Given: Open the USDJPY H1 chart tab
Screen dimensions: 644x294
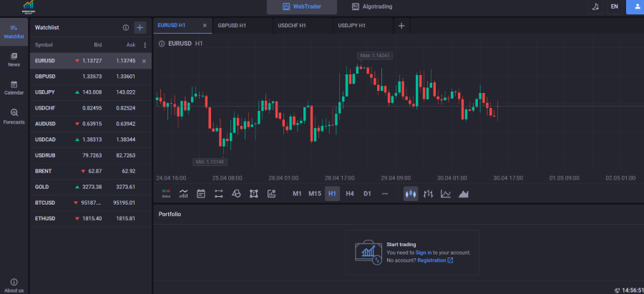Looking at the screenshot, I should 363,26.
